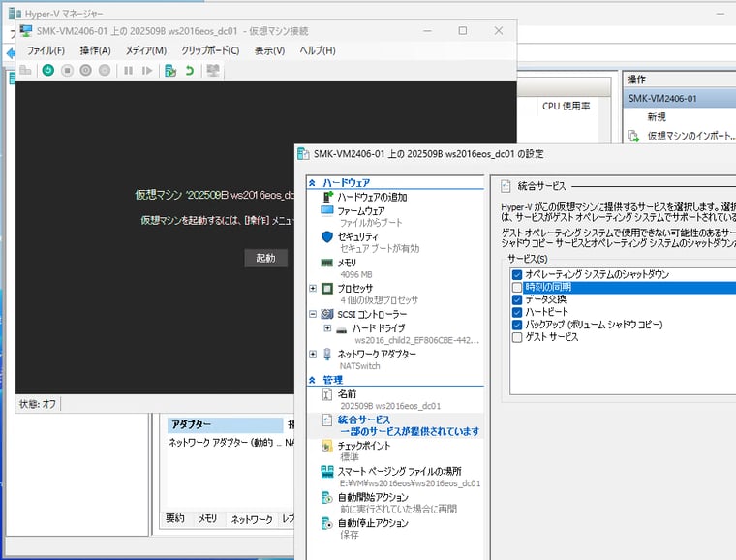Expand the ハード ドライブ tree node

tap(327, 328)
